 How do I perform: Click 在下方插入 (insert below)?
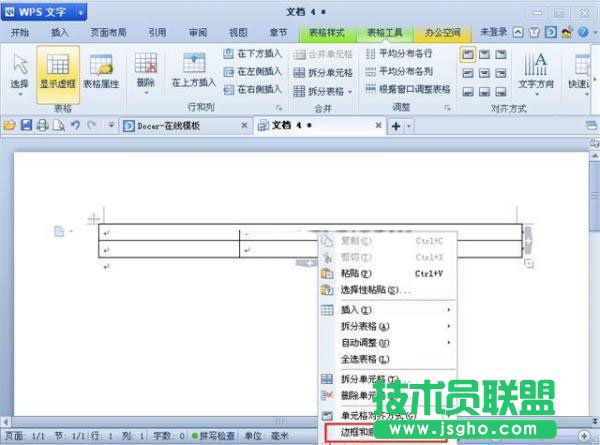[x=254, y=54]
